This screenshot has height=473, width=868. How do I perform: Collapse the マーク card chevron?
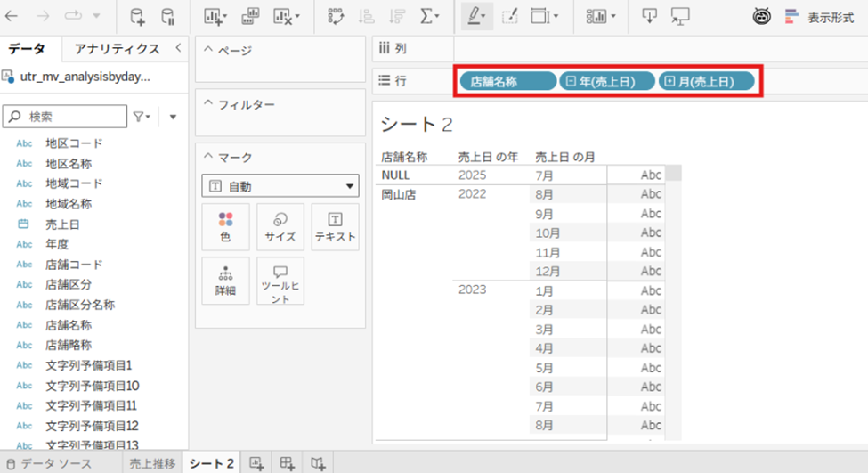pos(208,157)
